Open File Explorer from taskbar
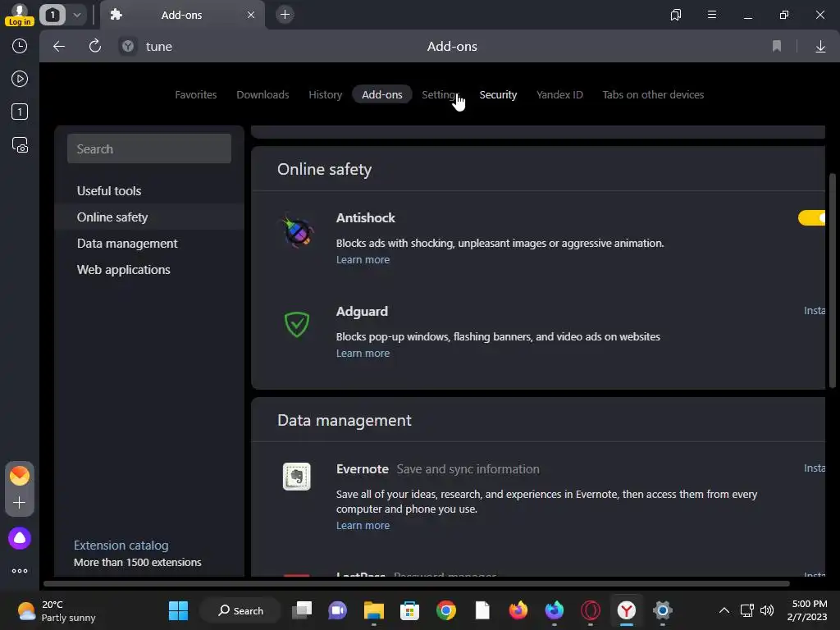This screenshot has width=840, height=630. [x=374, y=610]
